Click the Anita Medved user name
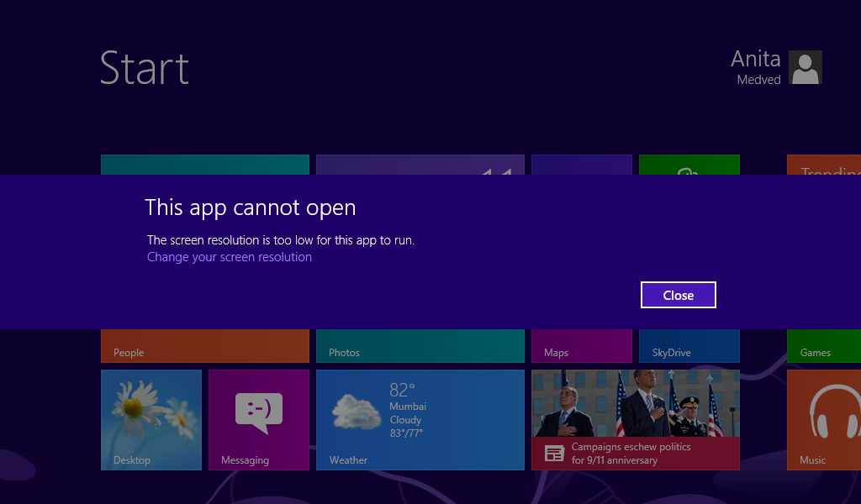This screenshot has width=861, height=504. (x=755, y=67)
